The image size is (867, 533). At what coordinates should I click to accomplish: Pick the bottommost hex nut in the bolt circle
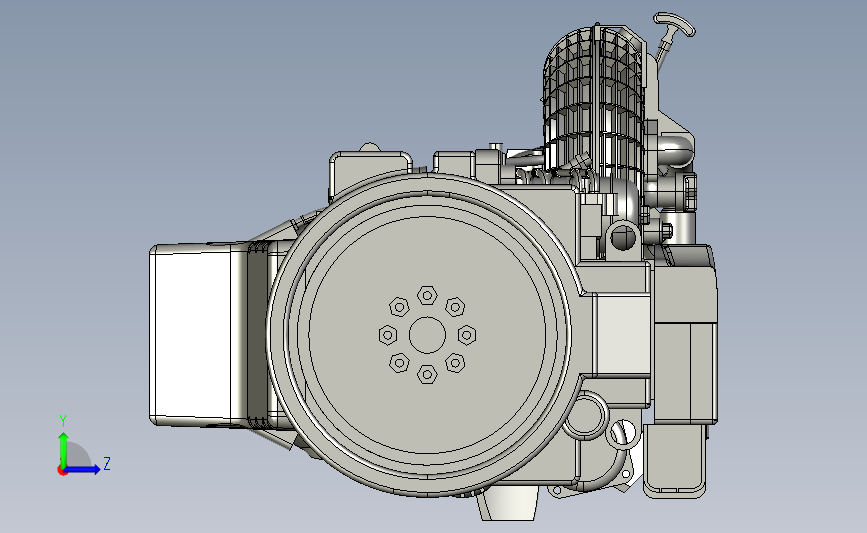[x=427, y=374]
